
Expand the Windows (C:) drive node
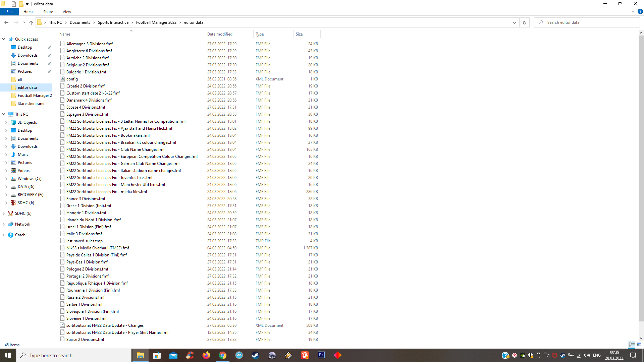pyautogui.click(x=6, y=179)
